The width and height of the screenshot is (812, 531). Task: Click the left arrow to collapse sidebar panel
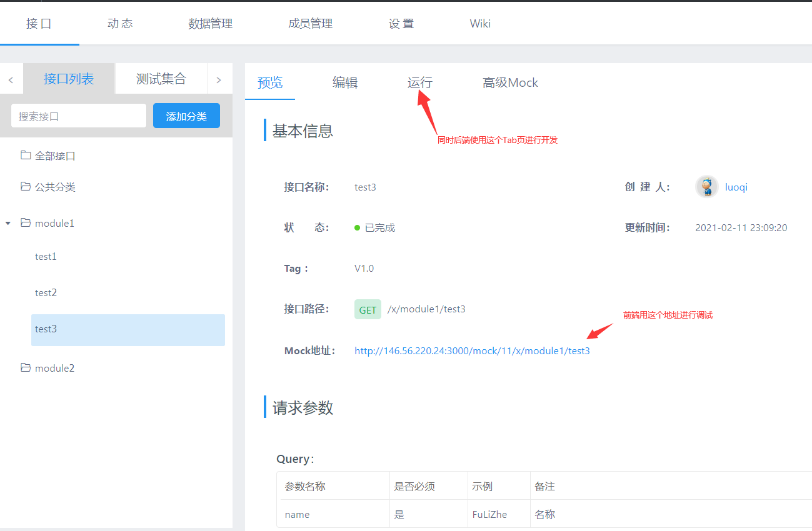tap(10, 78)
